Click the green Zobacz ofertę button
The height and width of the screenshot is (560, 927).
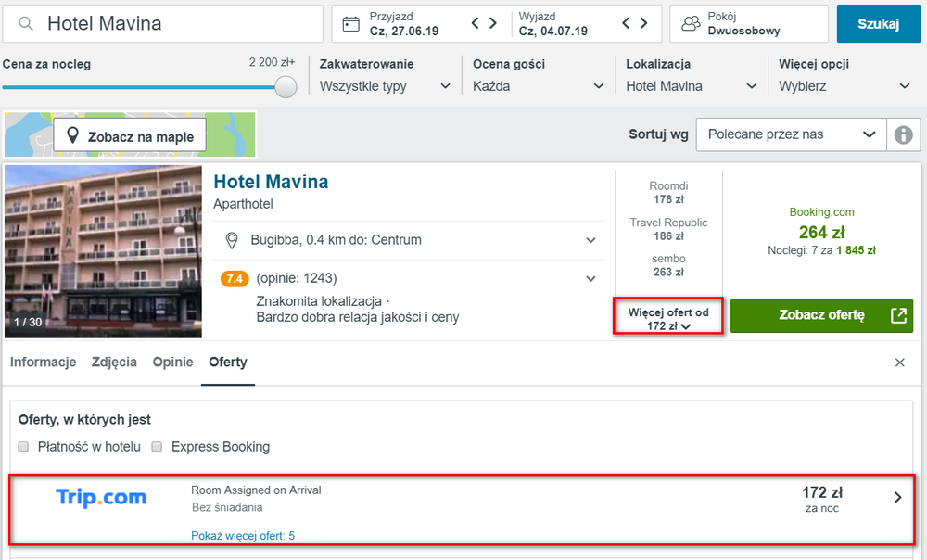click(x=821, y=316)
